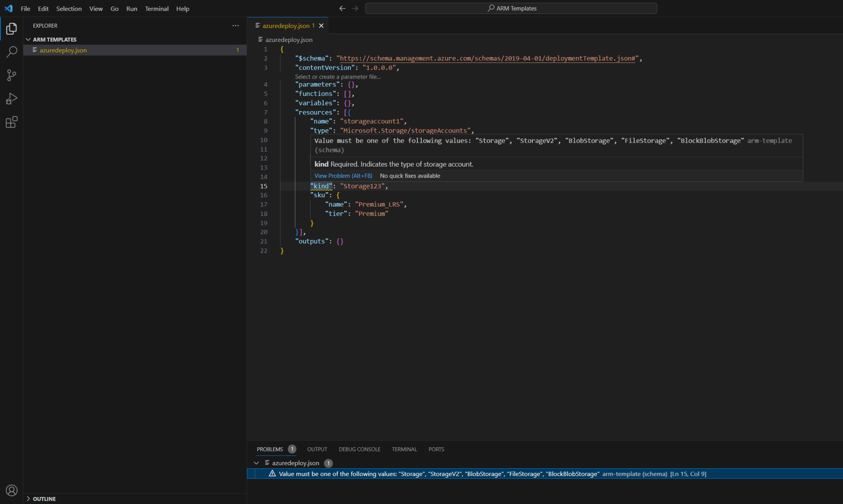This screenshot has height=504, width=843.
Task: Select azuredeploy.json in the Explorer
Action: pos(63,50)
